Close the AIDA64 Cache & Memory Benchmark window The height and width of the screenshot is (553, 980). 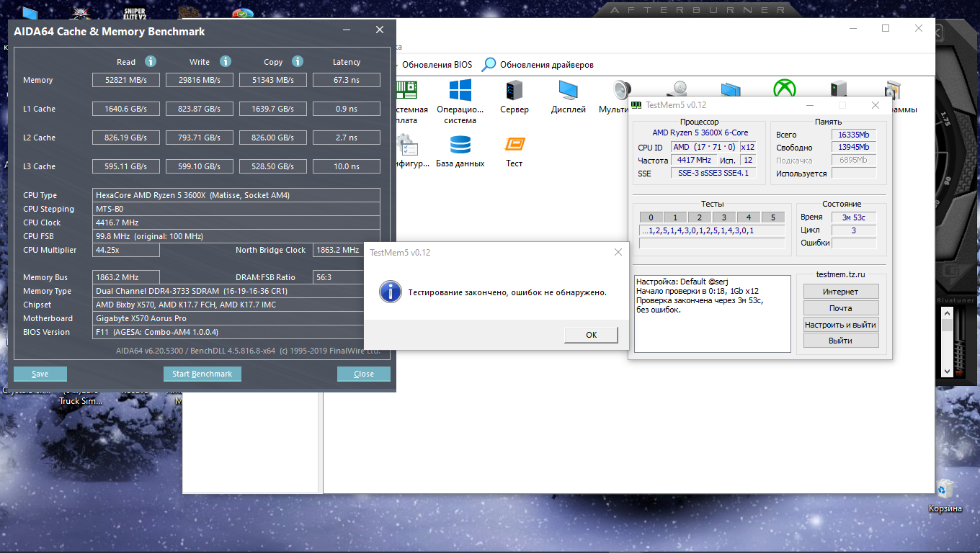click(380, 30)
